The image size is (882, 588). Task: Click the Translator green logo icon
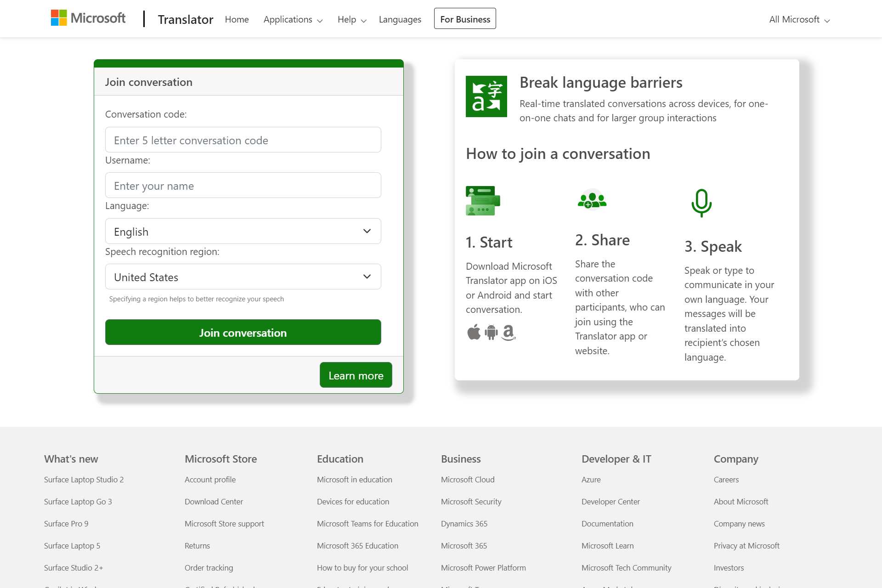point(486,96)
